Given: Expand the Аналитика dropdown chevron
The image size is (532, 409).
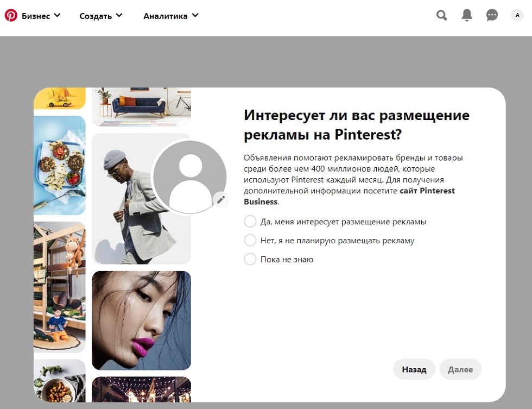Looking at the screenshot, I should (x=195, y=16).
